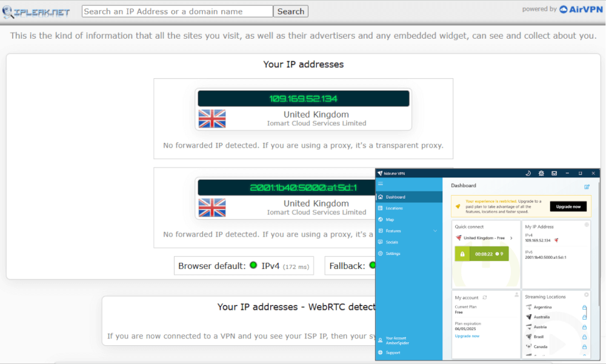
Task: Select Canada in Streaming Locations
Action: (541, 347)
